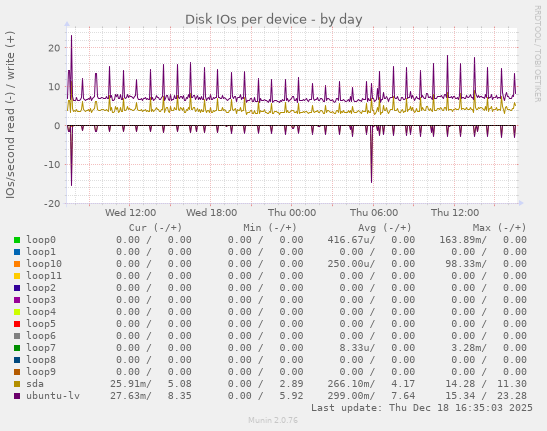This screenshot has width=547, height=431.
Task: Click the Avg (-/+) column header
Action: (385, 228)
